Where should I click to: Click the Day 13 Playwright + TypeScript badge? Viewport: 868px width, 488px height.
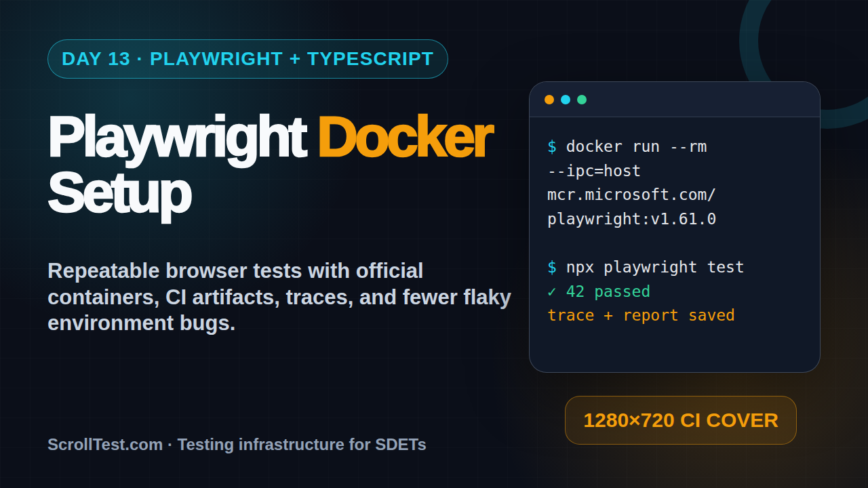[x=248, y=59]
